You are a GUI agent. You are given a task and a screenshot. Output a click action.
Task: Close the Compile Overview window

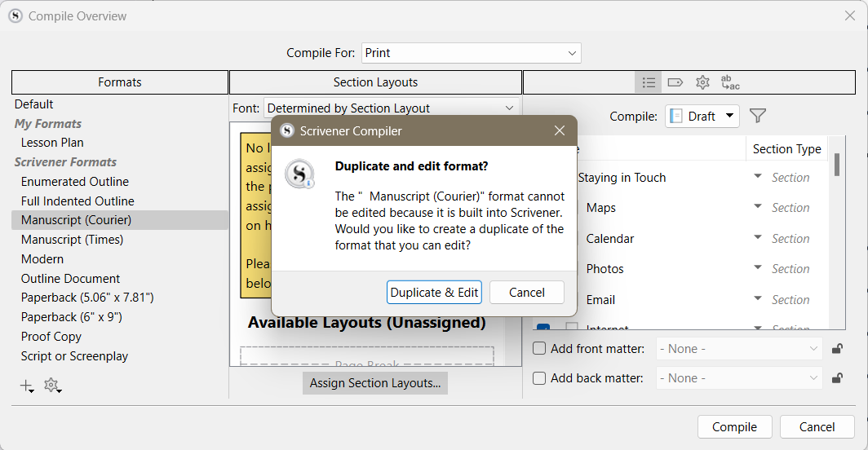click(850, 16)
